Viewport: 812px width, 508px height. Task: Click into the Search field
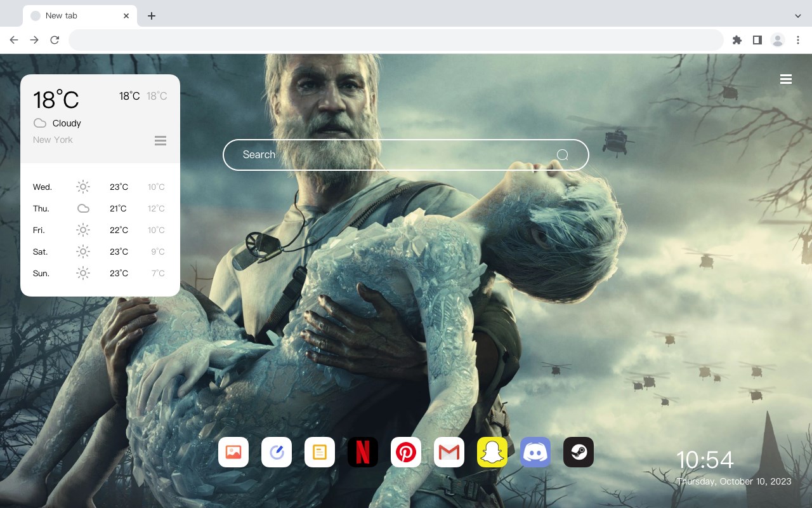pos(406,155)
